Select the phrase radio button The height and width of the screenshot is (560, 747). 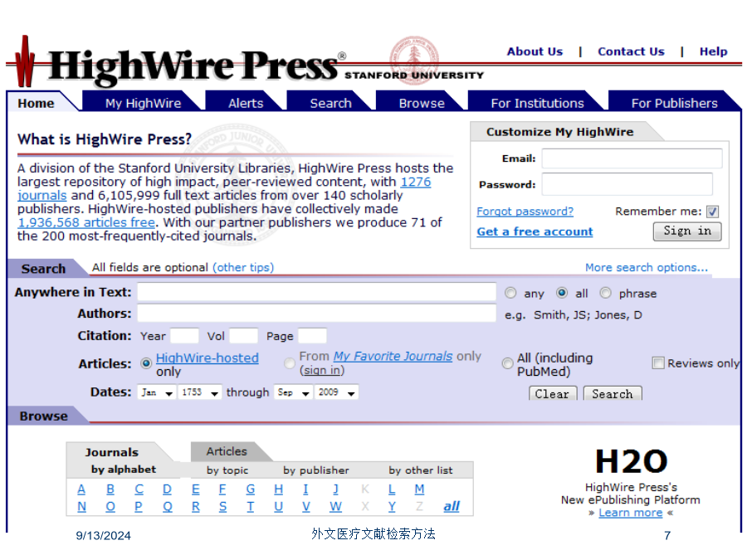[605, 293]
